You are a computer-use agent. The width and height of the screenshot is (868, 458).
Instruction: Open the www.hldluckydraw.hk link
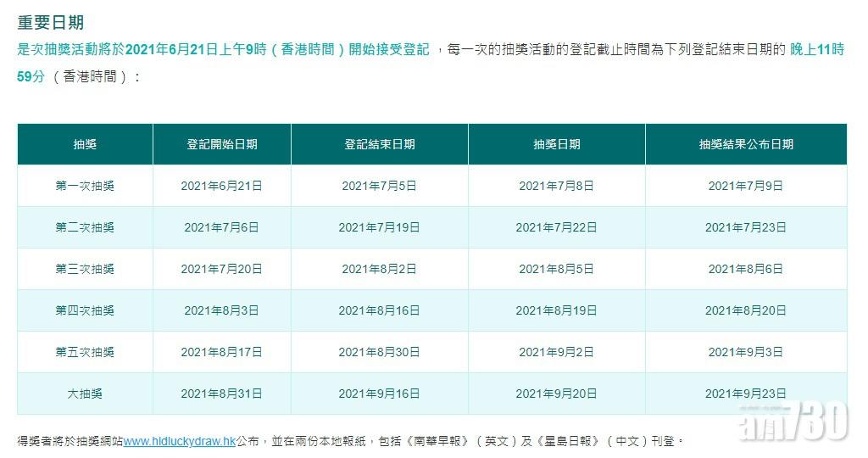point(180,441)
